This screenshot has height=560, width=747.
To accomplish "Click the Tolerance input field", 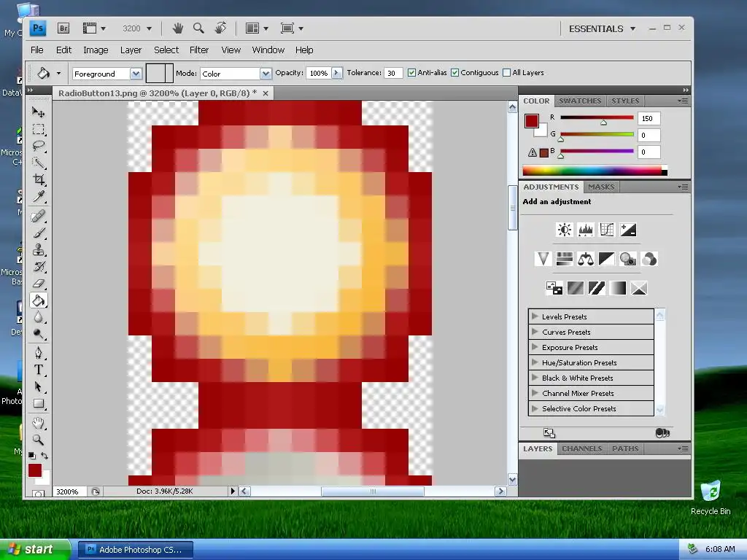I will click(393, 73).
